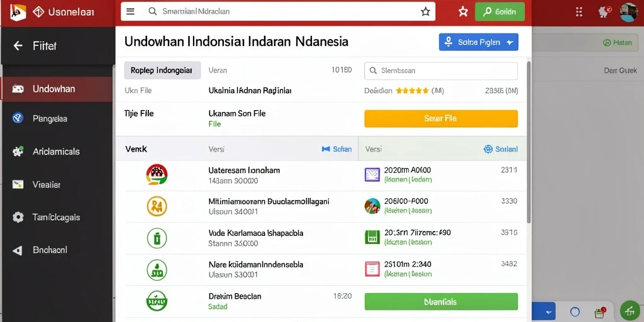Click the Soriainl settings control

(x=501, y=149)
